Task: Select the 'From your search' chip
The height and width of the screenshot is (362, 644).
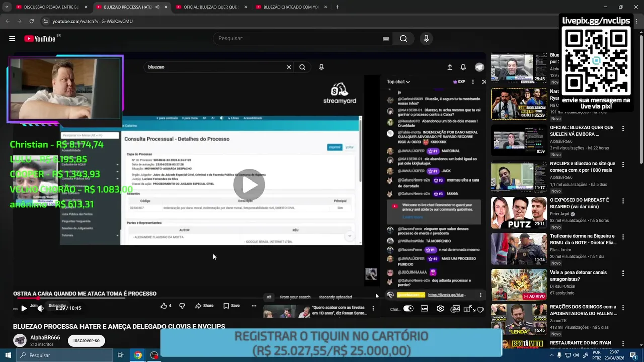Action: [295, 297]
